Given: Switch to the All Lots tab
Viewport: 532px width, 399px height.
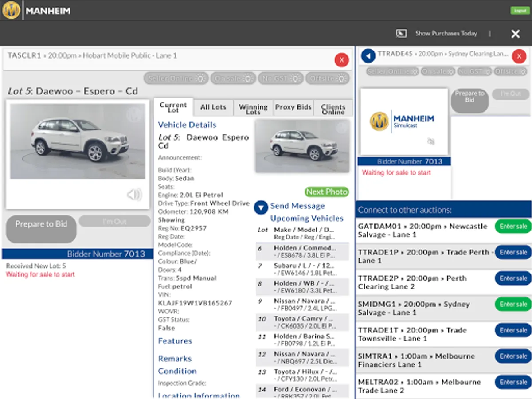Looking at the screenshot, I should (x=213, y=107).
